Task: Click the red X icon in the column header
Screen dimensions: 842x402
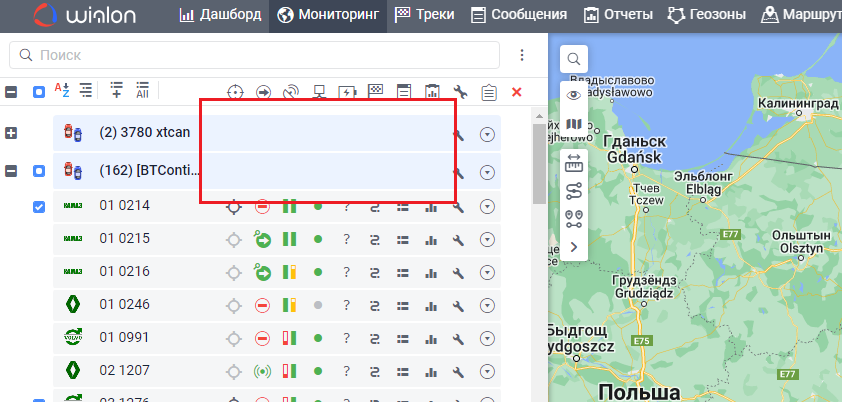Action: pos(517,92)
